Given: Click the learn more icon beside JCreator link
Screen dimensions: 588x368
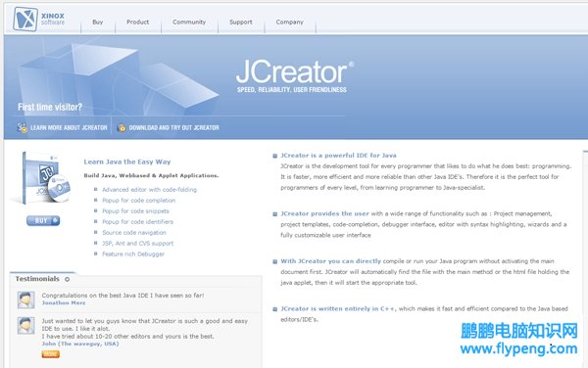Looking at the screenshot, I should tap(23, 127).
